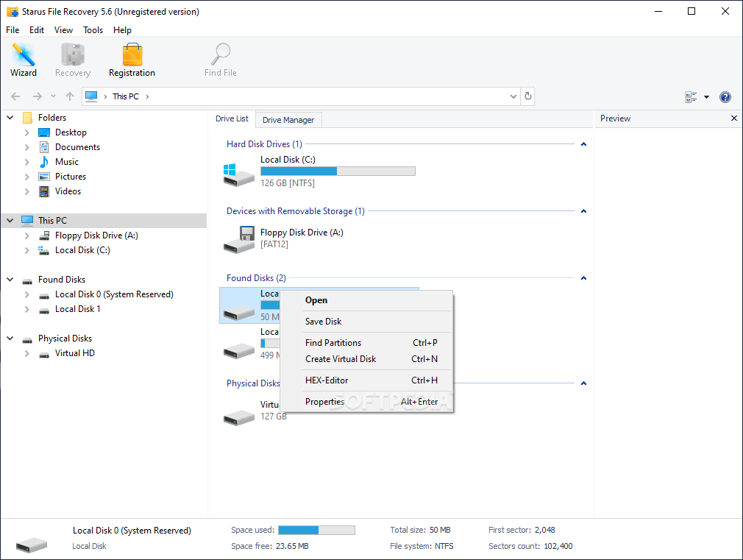Click the Tools menu
This screenshot has width=743, height=560.
coord(93,30)
